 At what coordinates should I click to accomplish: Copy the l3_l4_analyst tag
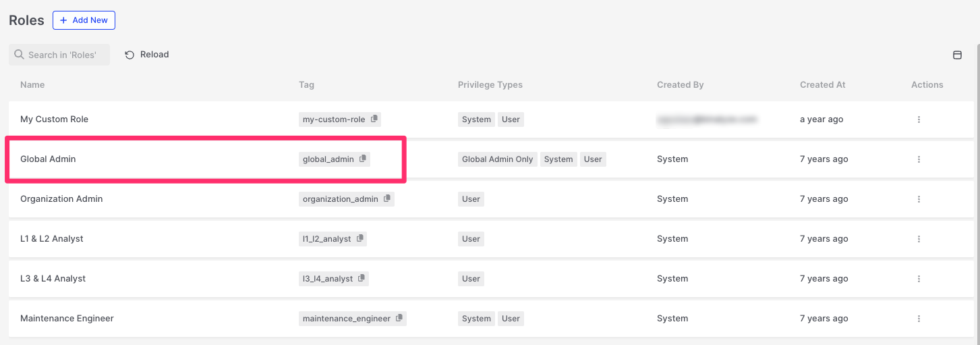click(x=362, y=279)
